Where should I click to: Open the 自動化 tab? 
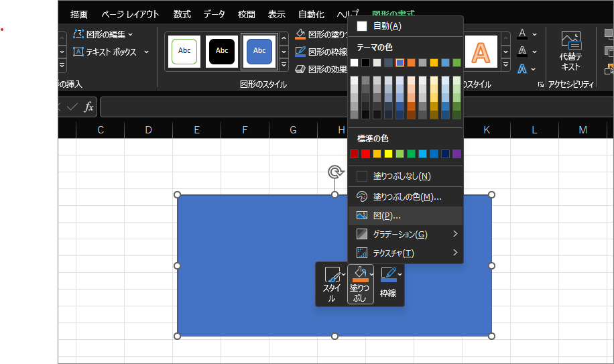(x=311, y=15)
